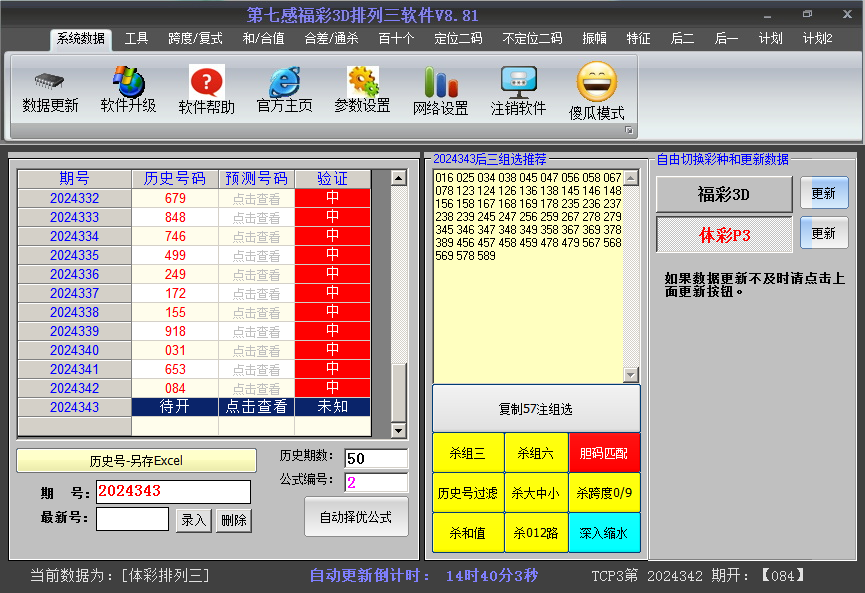
Task: Open 软件升级 software upgrade icon
Action: click(128, 81)
